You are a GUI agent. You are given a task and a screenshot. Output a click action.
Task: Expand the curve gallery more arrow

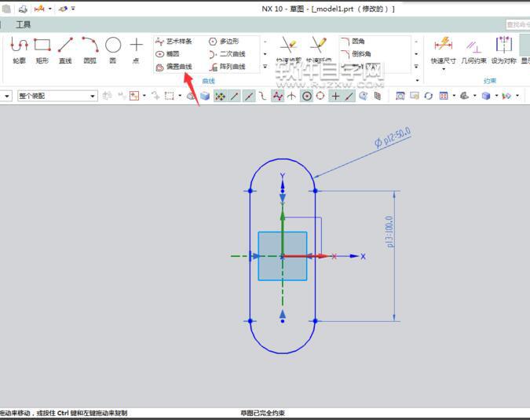(265, 67)
